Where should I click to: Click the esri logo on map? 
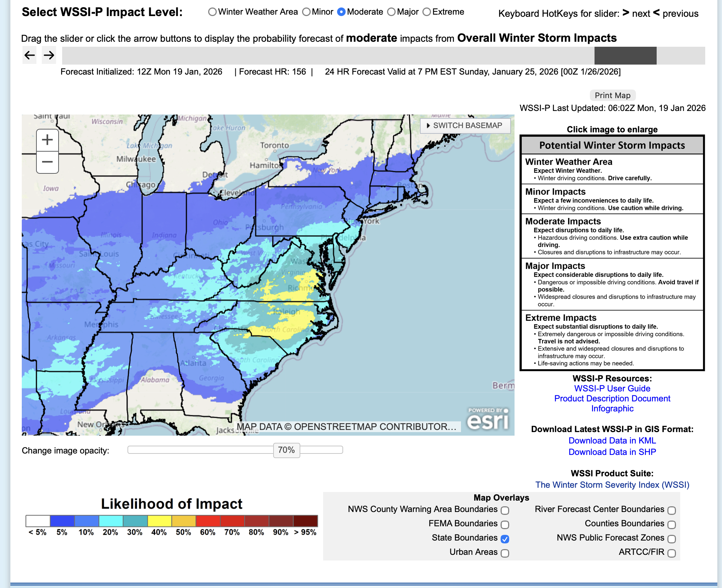tap(488, 419)
